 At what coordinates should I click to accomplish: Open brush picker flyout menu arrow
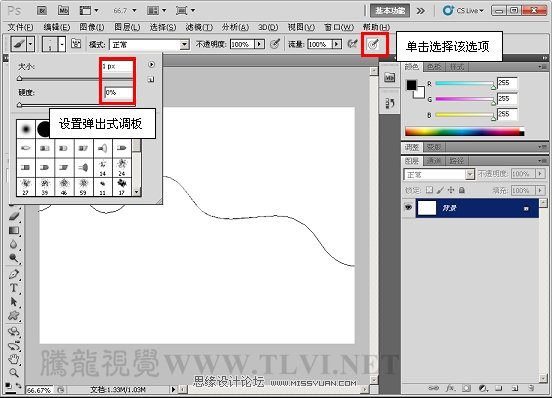[151, 64]
